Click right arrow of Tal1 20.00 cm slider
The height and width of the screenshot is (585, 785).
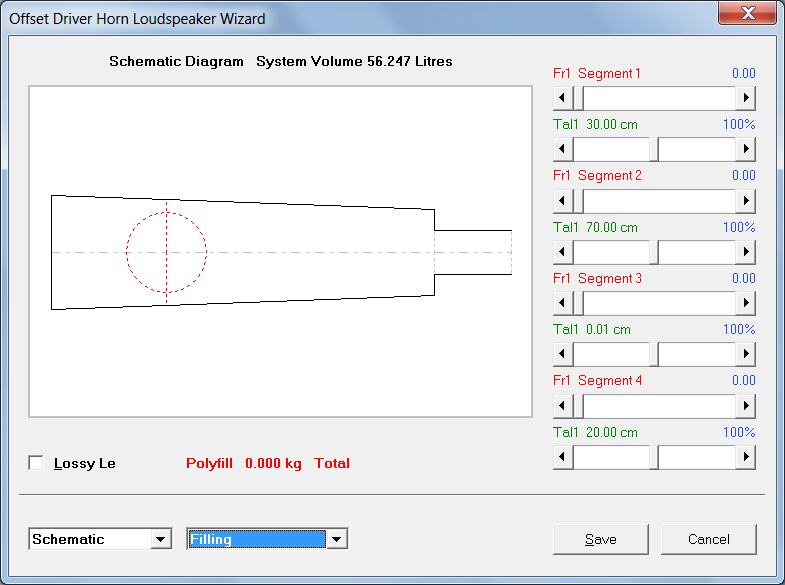pos(745,456)
